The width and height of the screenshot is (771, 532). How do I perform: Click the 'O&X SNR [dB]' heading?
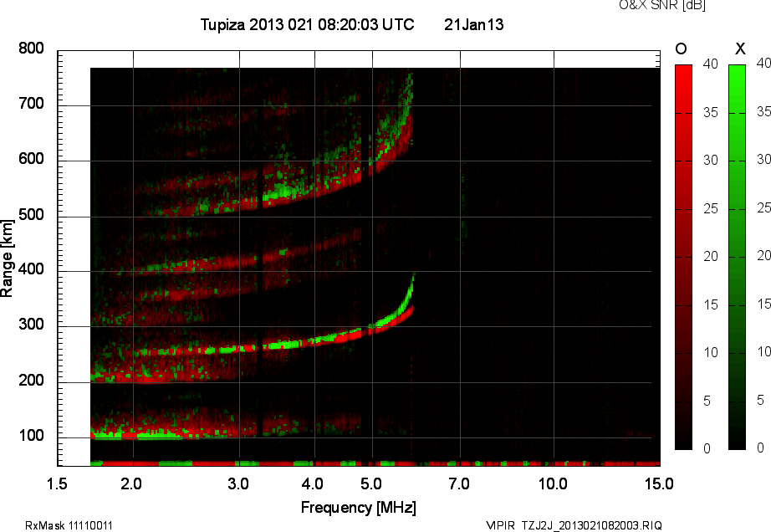tap(661, 5)
